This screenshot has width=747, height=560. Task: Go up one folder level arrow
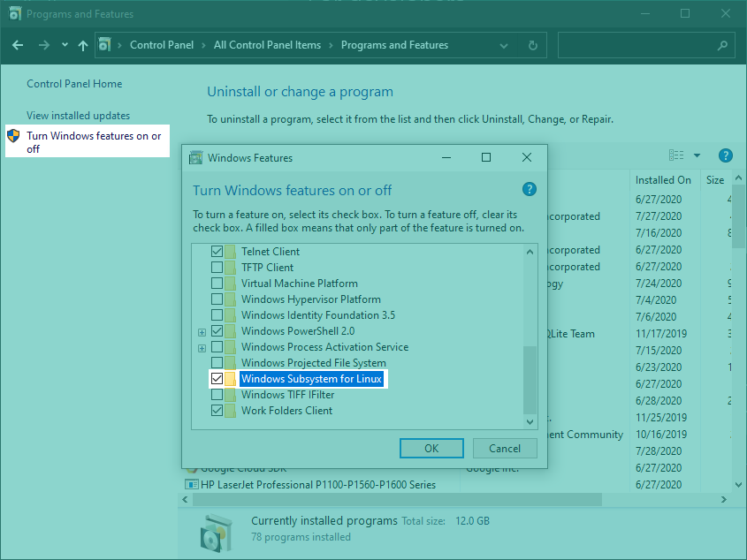click(83, 45)
